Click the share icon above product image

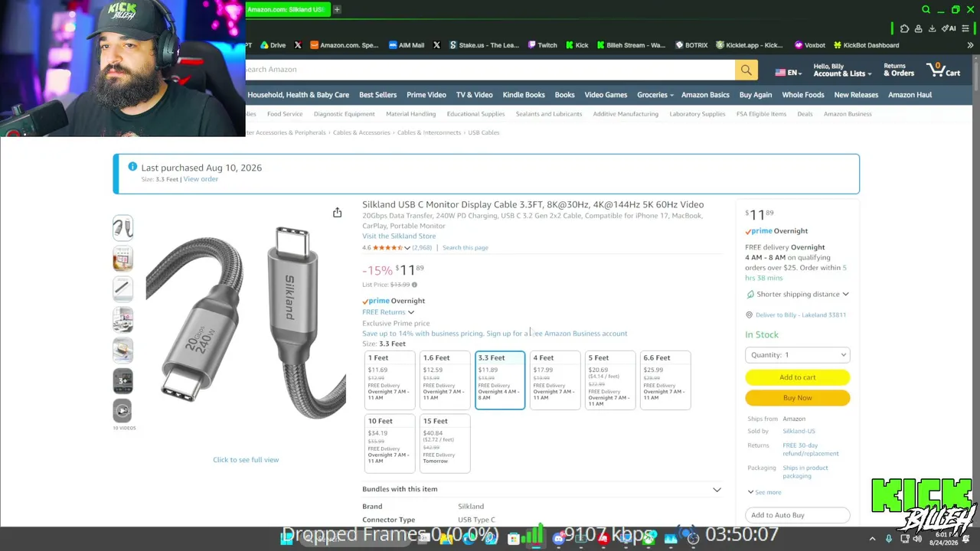[337, 213]
